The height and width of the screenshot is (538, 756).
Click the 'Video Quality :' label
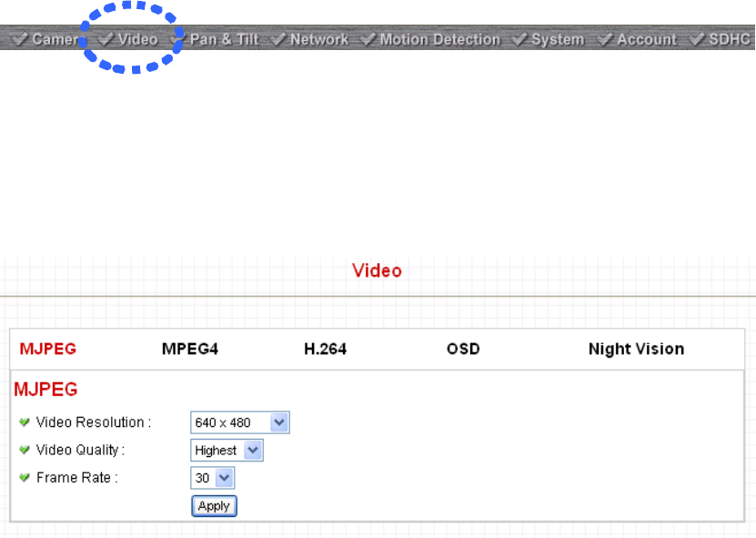pos(81,450)
